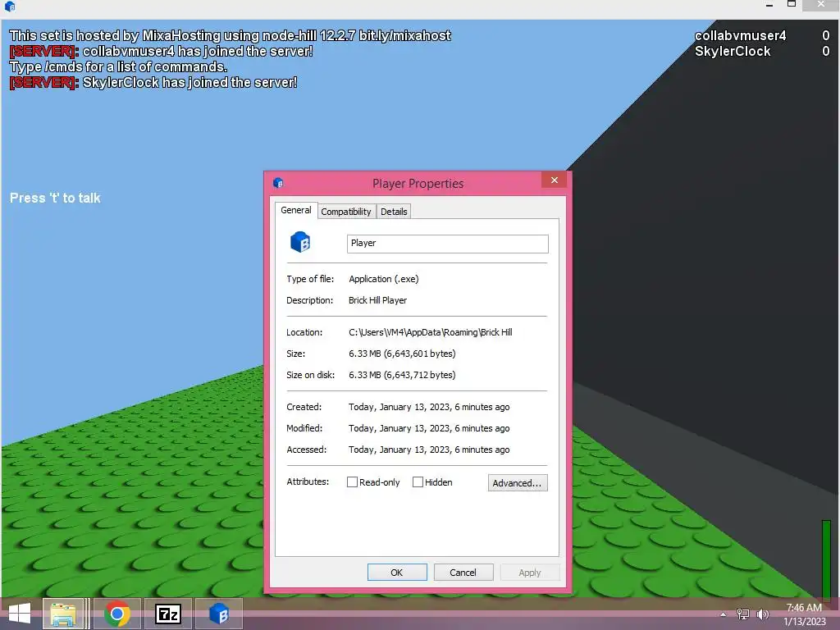
Task: Select the size value 6.33 MB (6,643,601 bytes)
Action: (x=402, y=354)
